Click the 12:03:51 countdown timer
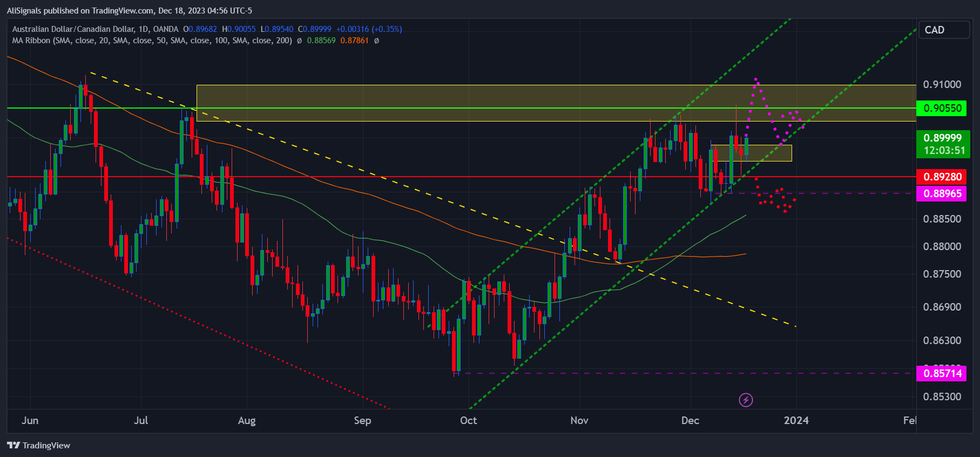 [943, 151]
